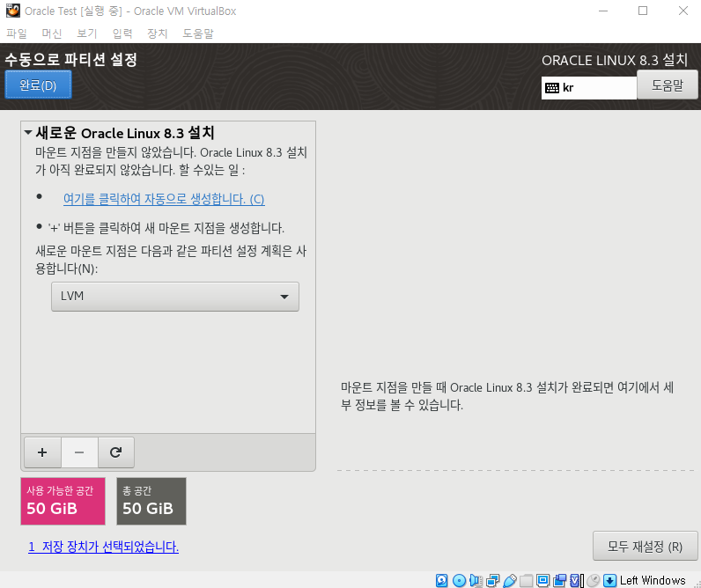Screen dimensions: 701x588
Task: Click the display settings status icon
Action: (x=542, y=580)
